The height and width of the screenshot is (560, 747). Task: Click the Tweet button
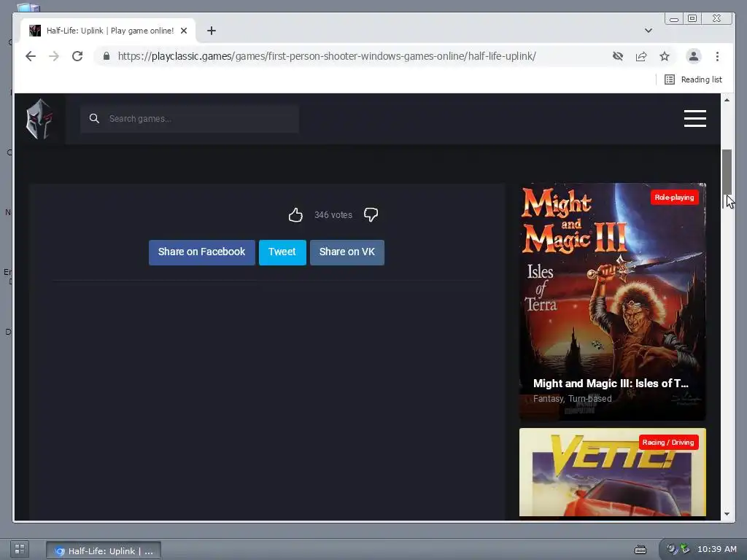282,252
